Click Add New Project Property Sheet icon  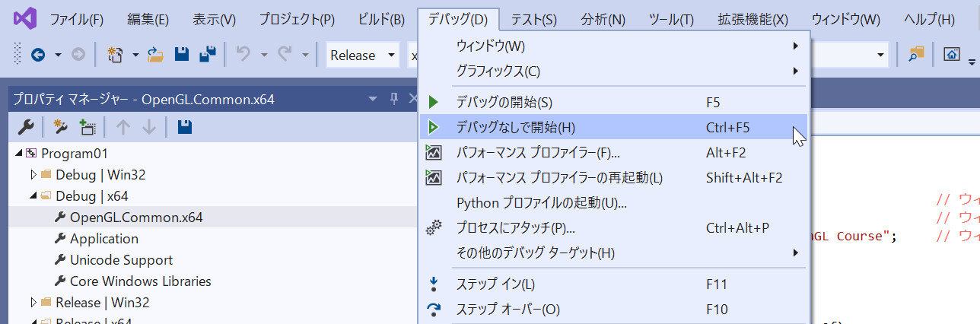(x=62, y=127)
